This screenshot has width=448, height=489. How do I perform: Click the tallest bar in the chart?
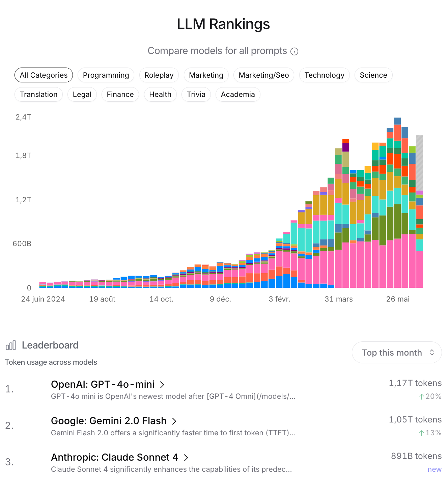pyautogui.click(x=397, y=203)
